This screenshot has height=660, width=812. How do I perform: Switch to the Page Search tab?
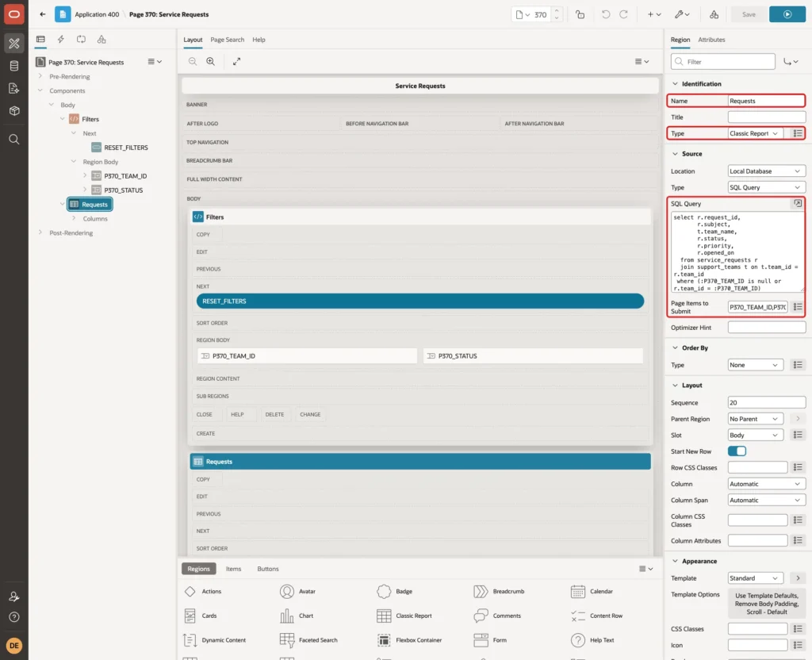click(x=227, y=40)
